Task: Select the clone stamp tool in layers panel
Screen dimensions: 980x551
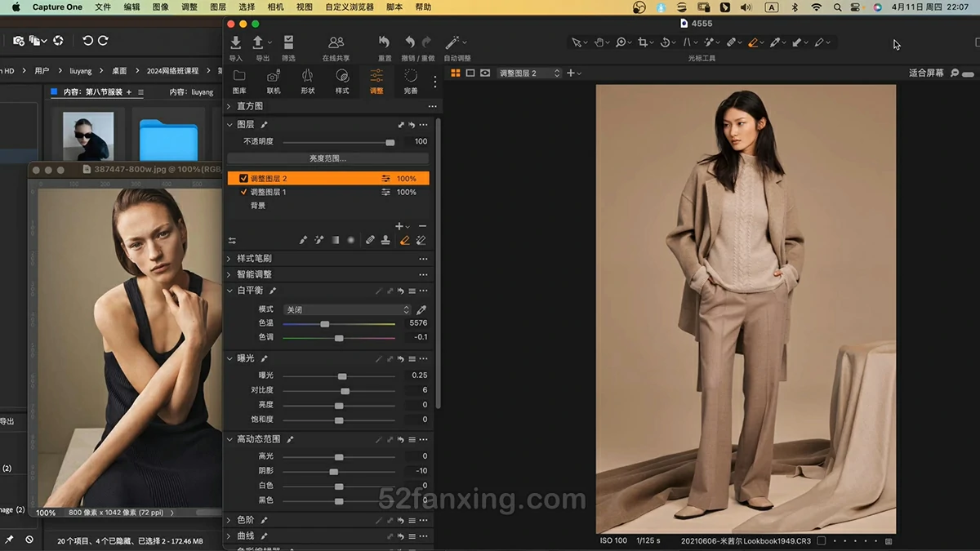Action: pyautogui.click(x=385, y=240)
